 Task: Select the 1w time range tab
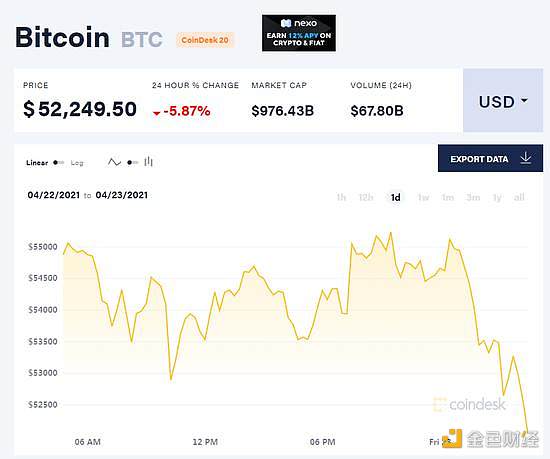click(423, 197)
